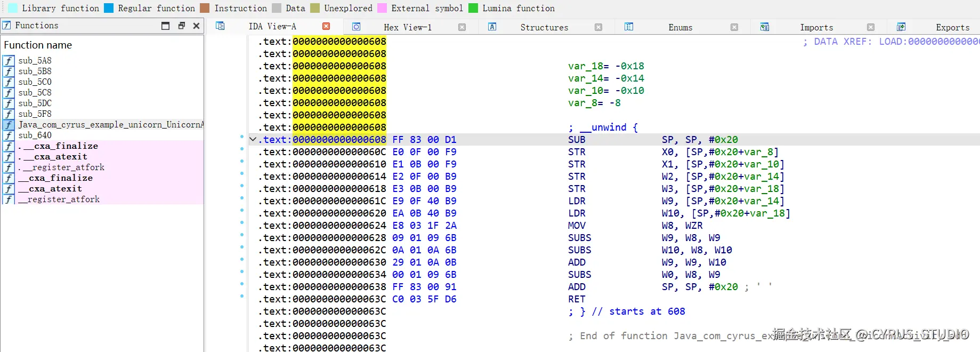The image size is (980, 352).
Task: Click the var_18= -0x18 definition
Action: 606,66
